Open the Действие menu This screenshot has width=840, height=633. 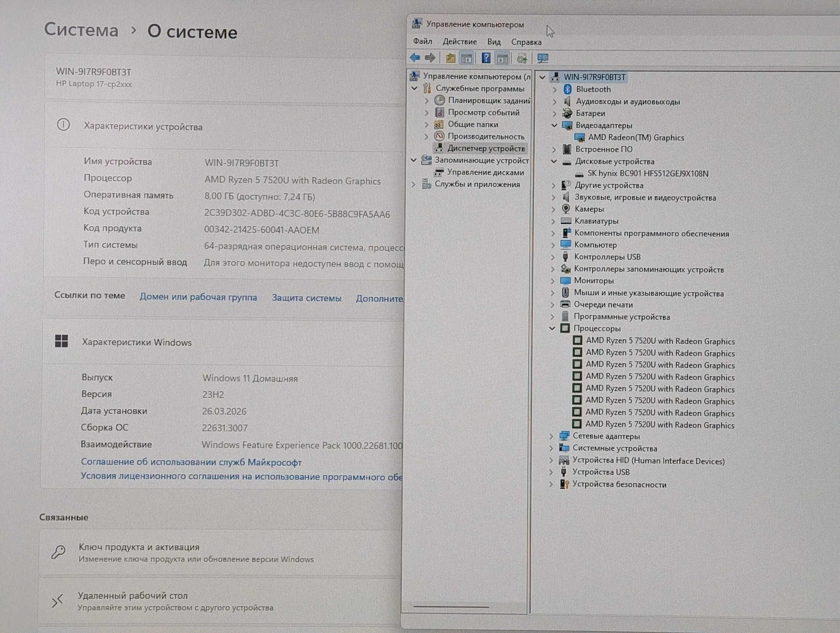coord(459,42)
